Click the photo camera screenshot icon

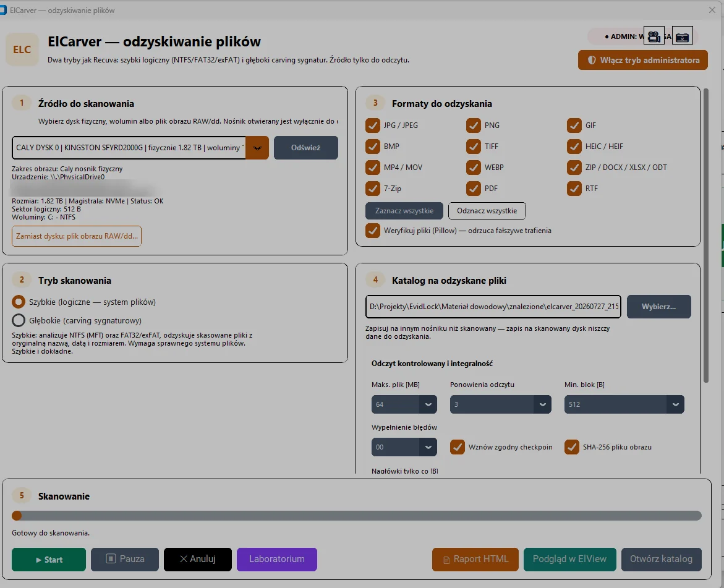[x=682, y=36]
